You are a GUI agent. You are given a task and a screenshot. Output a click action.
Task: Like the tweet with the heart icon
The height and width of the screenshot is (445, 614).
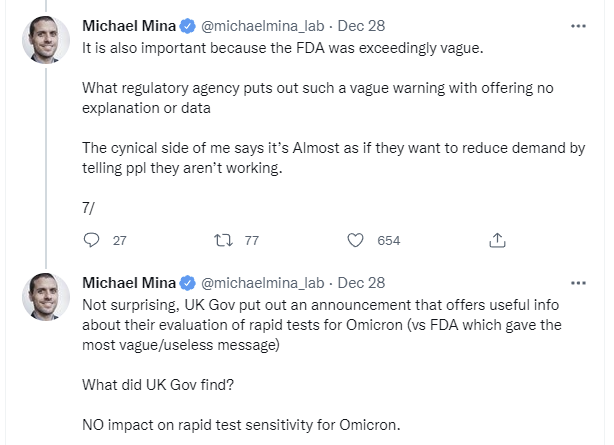pyautogui.click(x=354, y=240)
